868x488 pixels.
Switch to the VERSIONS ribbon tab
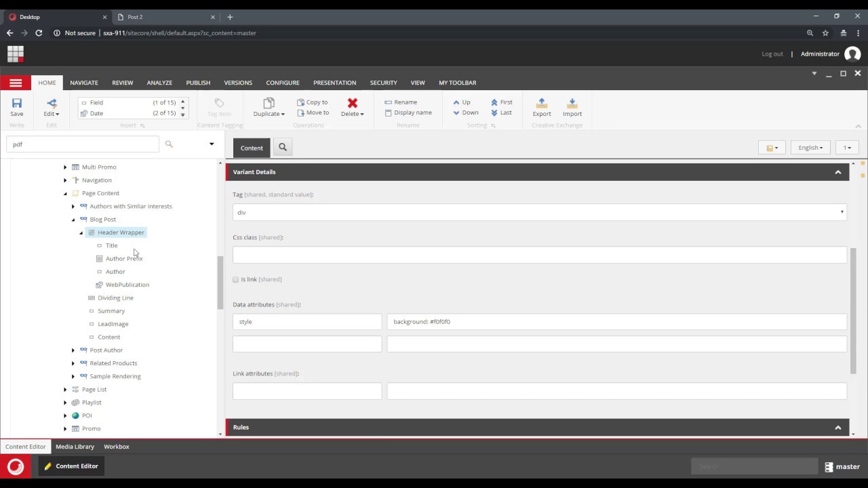tap(238, 83)
